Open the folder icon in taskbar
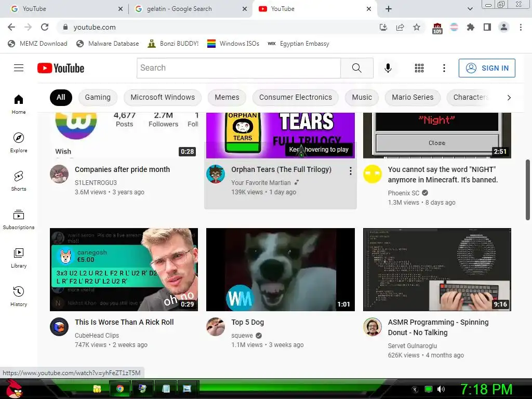Screen dimensions: 532x399 (x=97, y=389)
